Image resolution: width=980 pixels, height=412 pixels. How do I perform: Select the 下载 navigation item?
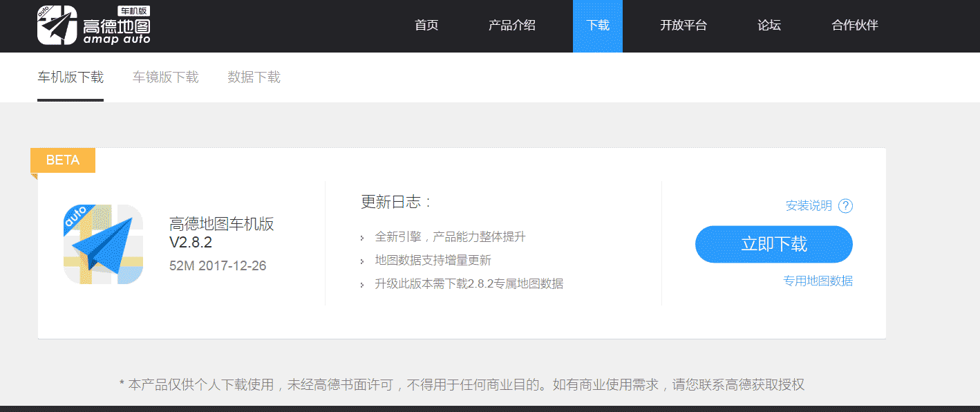coord(598,26)
